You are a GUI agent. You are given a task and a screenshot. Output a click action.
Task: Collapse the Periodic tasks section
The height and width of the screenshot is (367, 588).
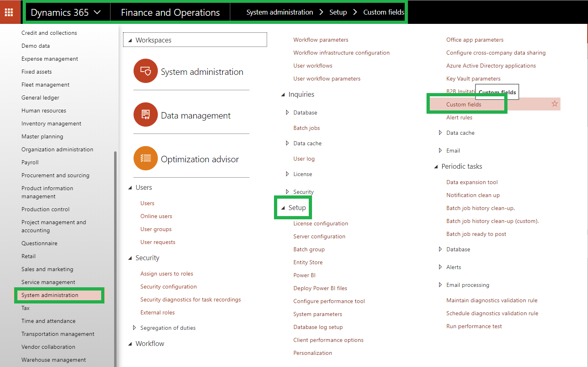pyautogui.click(x=436, y=166)
